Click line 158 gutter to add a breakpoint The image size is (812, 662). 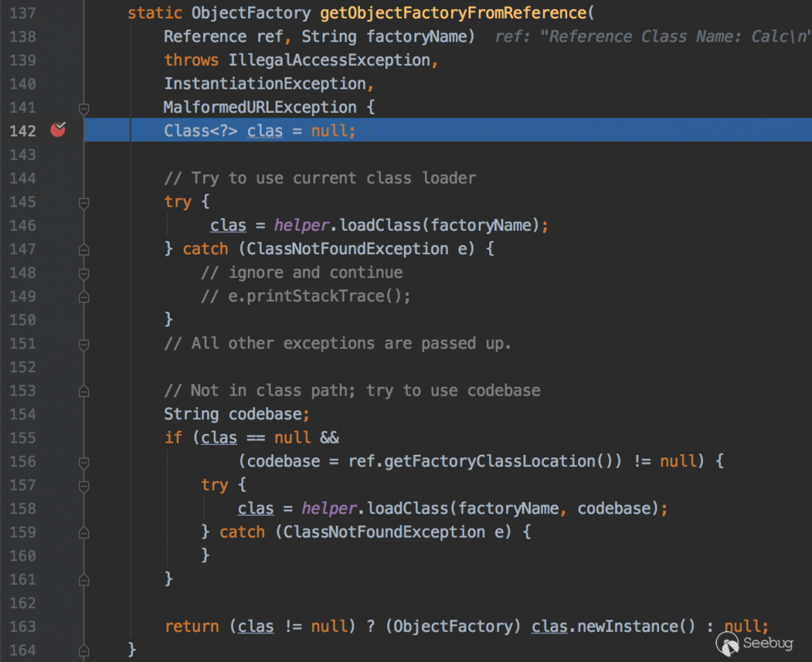coord(58,508)
